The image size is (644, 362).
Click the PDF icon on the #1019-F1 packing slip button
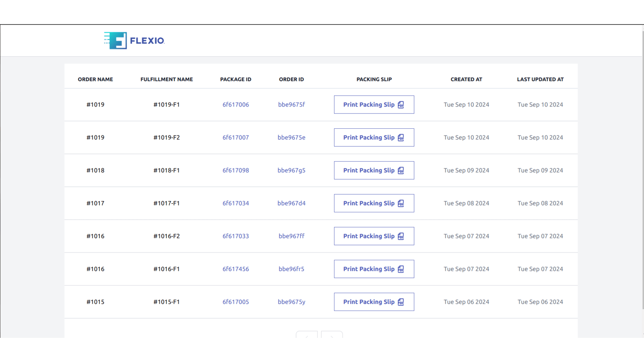pyautogui.click(x=400, y=105)
